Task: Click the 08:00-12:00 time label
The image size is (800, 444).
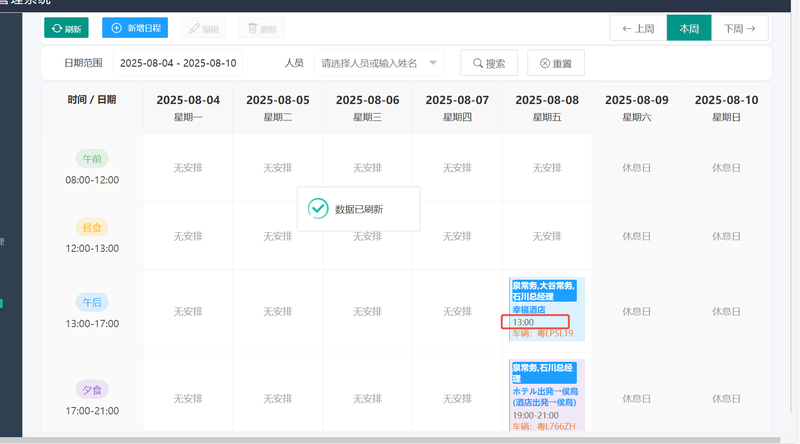Action: pyautogui.click(x=92, y=180)
